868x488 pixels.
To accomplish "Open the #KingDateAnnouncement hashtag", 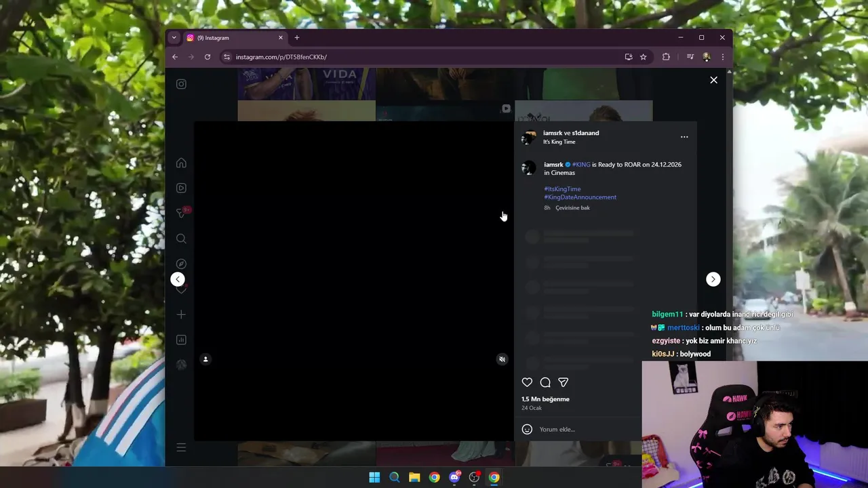I will point(580,197).
